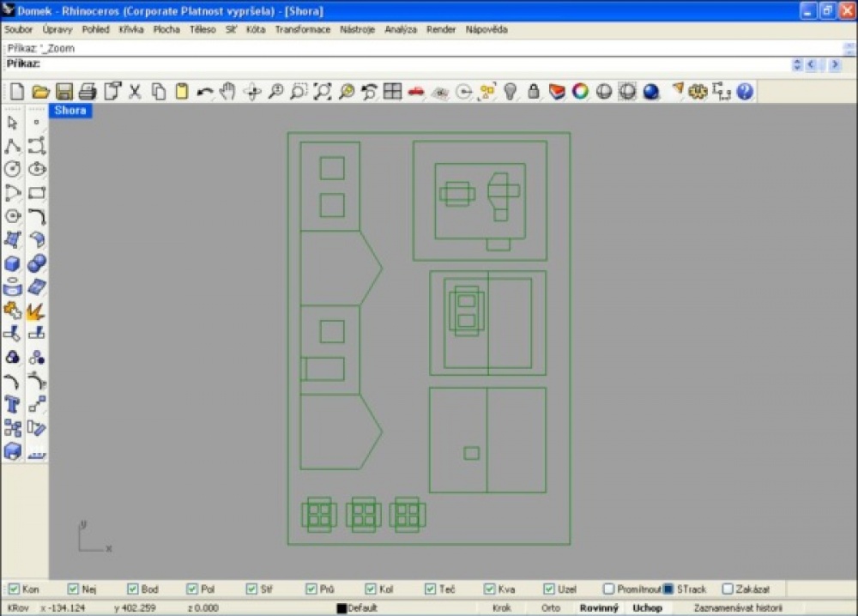This screenshot has width=858, height=616.
Task: Toggle Orto mode in status bar
Action: [x=551, y=607]
